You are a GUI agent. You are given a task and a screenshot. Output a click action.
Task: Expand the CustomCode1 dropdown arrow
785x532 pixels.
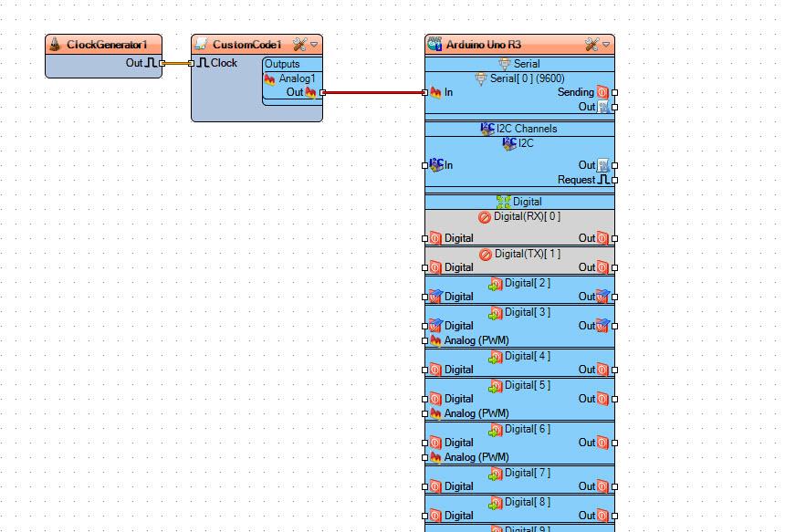(314, 45)
